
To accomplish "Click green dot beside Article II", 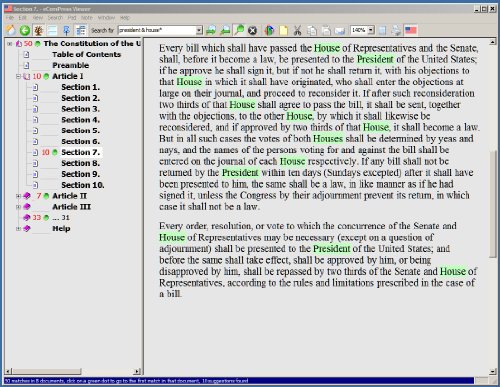I will click(x=46, y=196).
